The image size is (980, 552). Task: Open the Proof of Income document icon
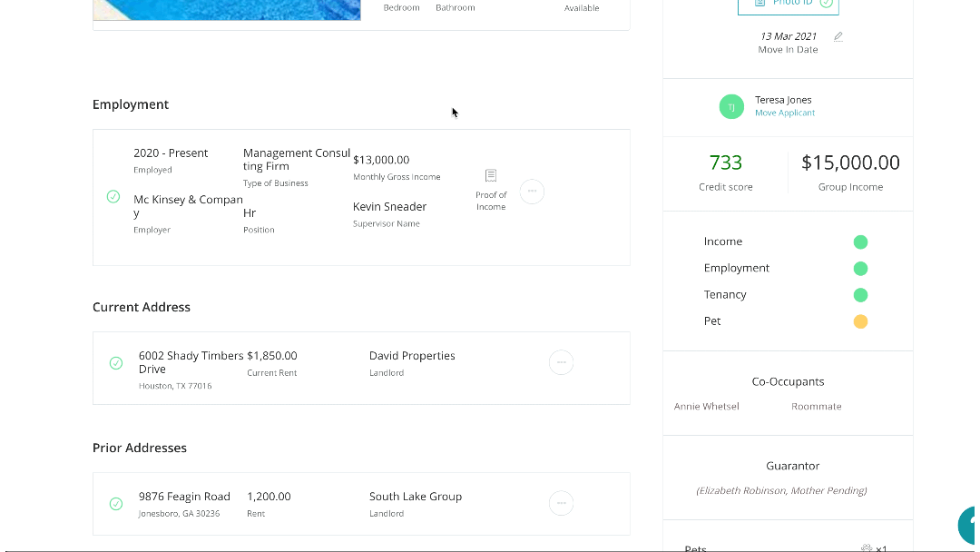(x=491, y=176)
